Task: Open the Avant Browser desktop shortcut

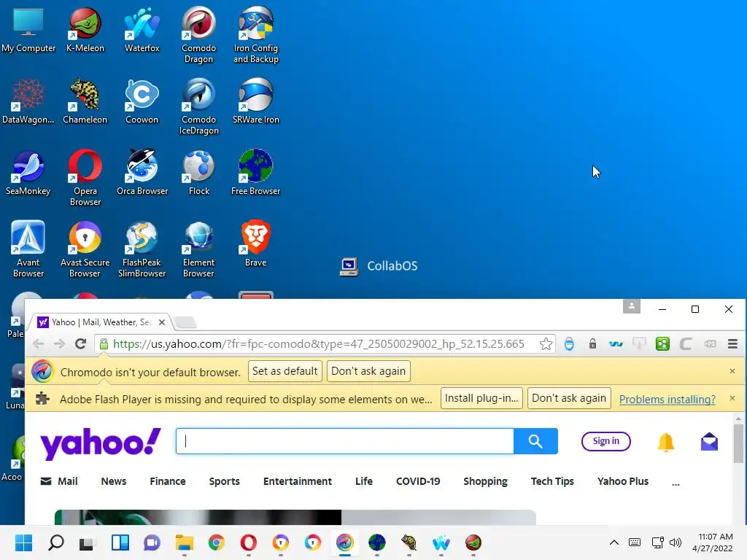Action: tap(28, 249)
